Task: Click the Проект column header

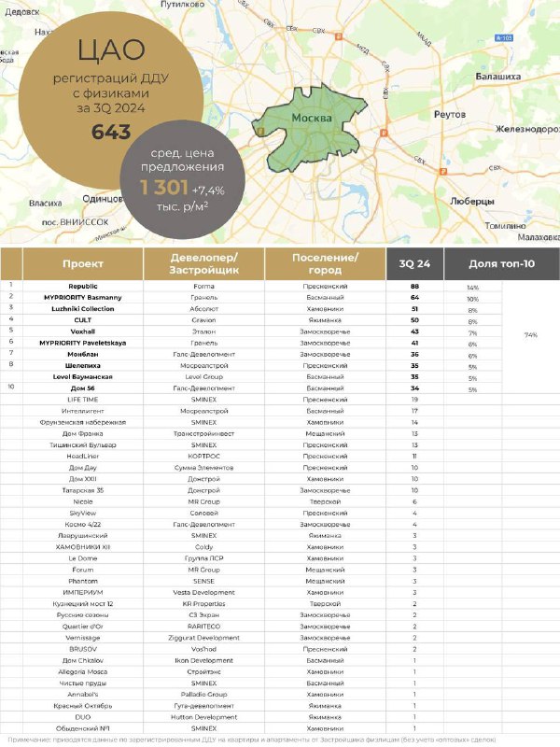Action: [83, 263]
